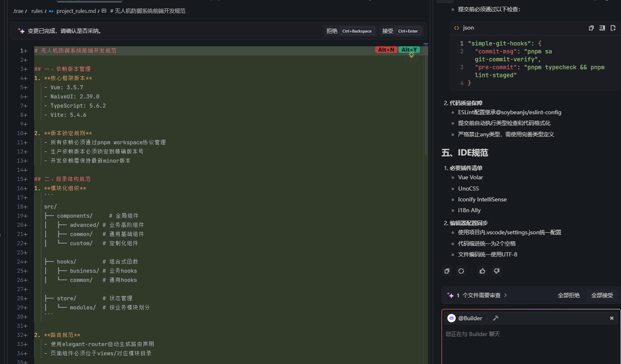
Task: Click the lightbulb quick-action icon in the editor
Action: (411, 55)
